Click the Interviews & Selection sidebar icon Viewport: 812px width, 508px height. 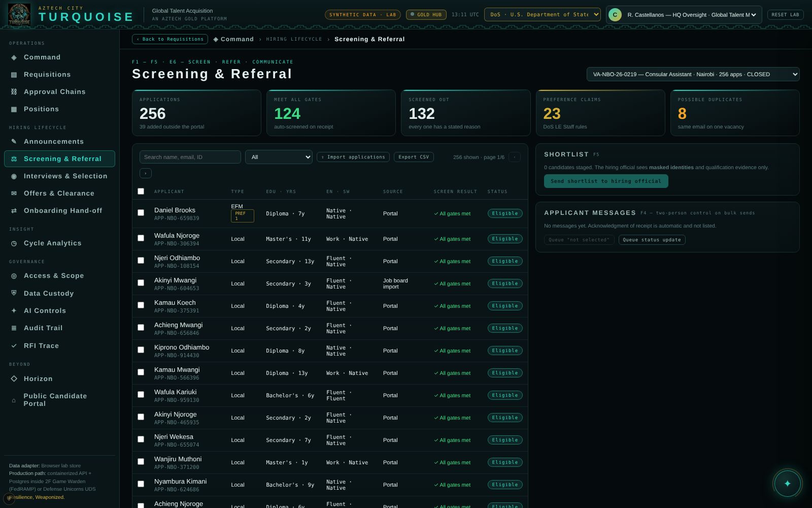(14, 176)
